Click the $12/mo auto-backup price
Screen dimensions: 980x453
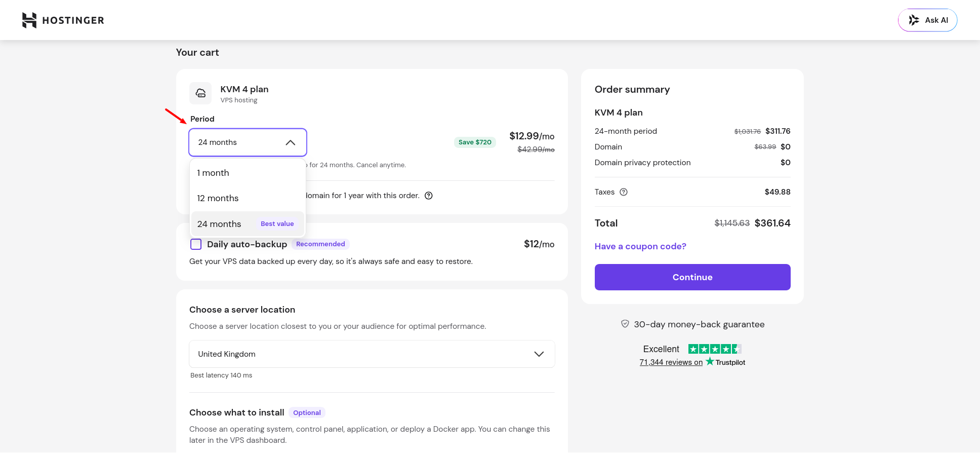point(539,244)
